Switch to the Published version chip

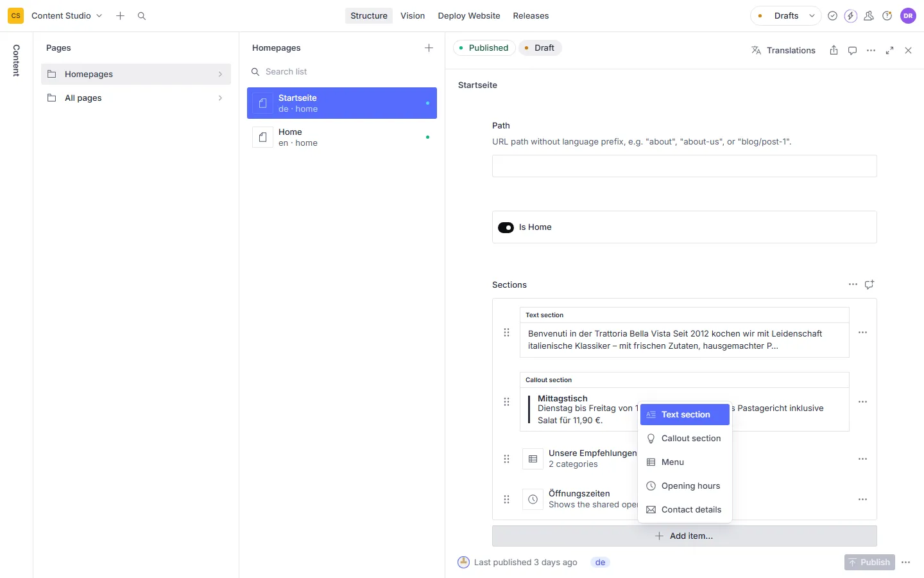pyautogui.click(x=484, y=48)
